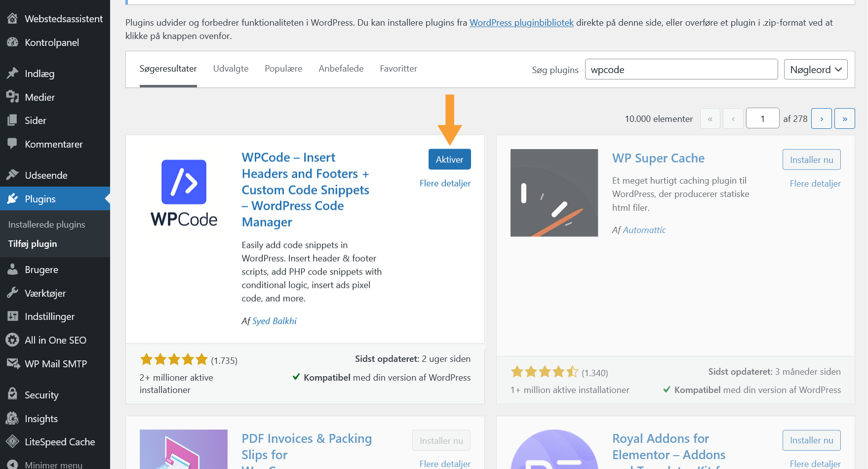
Task: Install WP Super Cache plugin now
Action: pos(811,159)
